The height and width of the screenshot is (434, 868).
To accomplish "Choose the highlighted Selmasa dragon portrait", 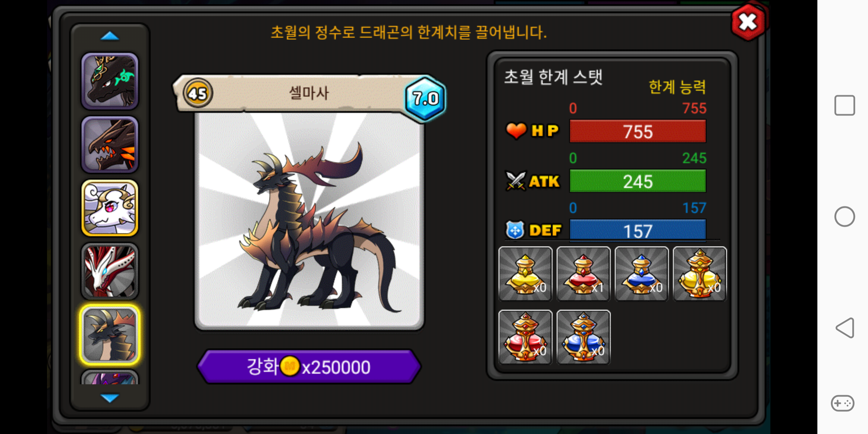I will [110, 335].
